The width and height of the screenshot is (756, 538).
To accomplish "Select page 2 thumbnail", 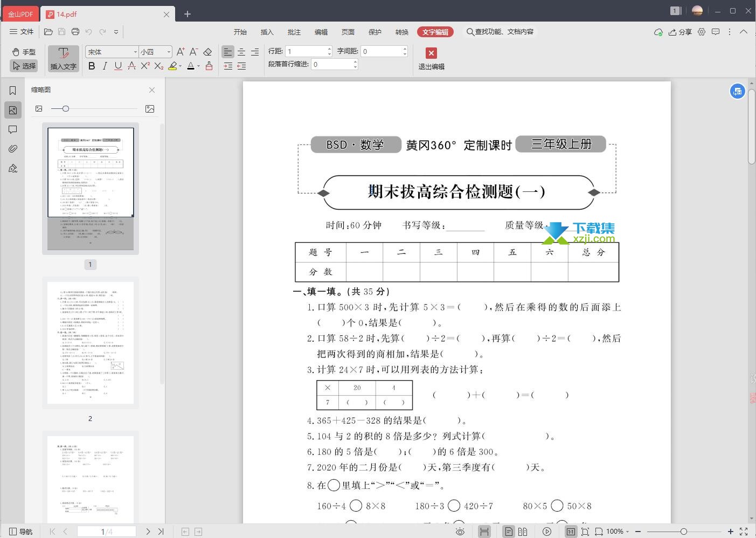I will pos(91,343).
